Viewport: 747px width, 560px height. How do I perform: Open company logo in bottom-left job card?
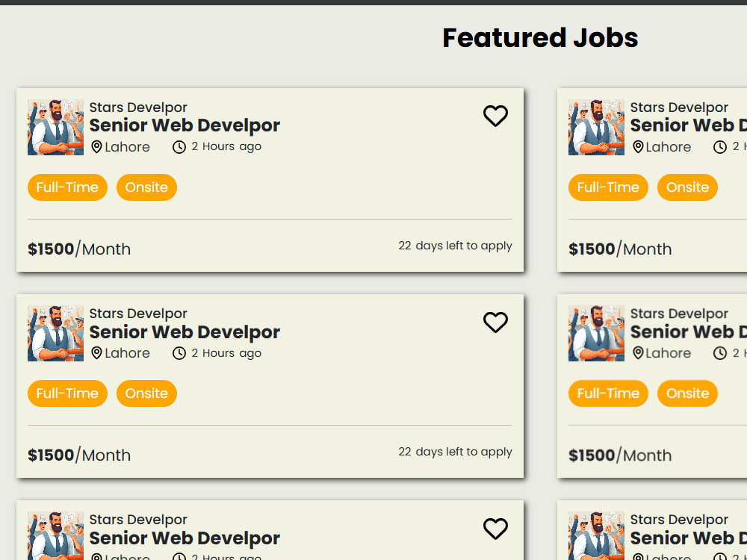click(56, 536)
